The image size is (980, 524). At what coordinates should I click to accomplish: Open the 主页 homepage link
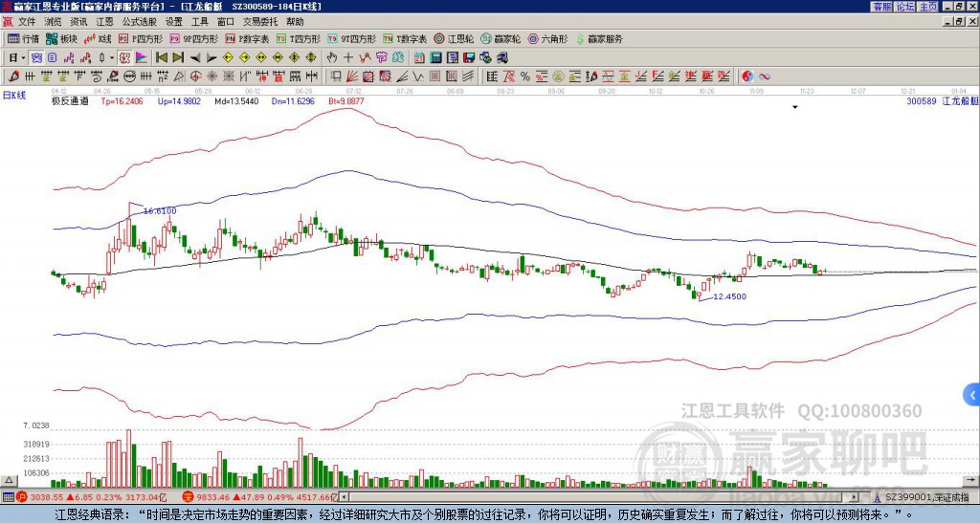[x=928, y=7]
